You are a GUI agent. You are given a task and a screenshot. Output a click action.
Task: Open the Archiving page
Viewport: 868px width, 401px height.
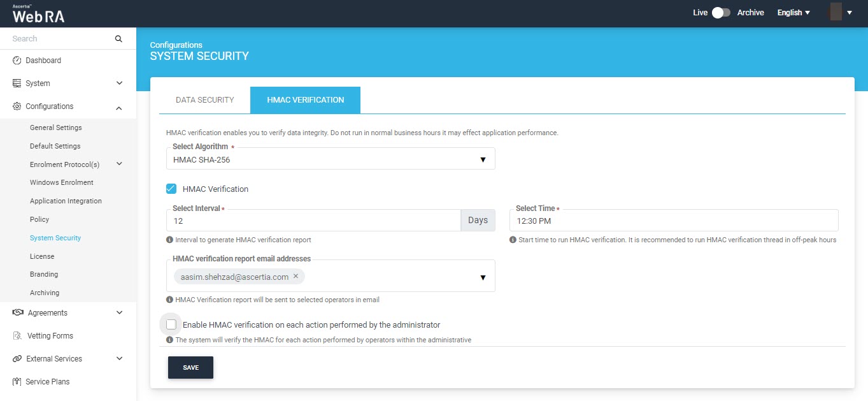coord(45,293)
